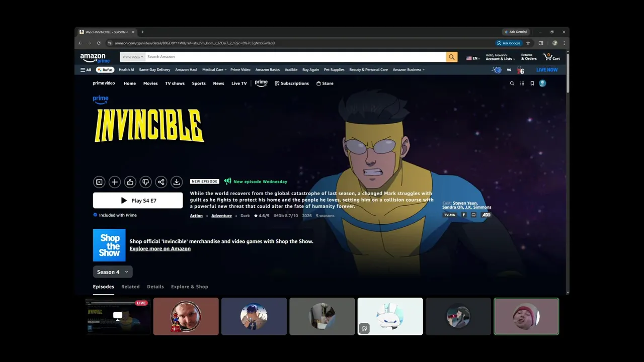This screenshot has width=644, height=362.
Task: Open the All hamburger menu
Action: click(86, 70)
